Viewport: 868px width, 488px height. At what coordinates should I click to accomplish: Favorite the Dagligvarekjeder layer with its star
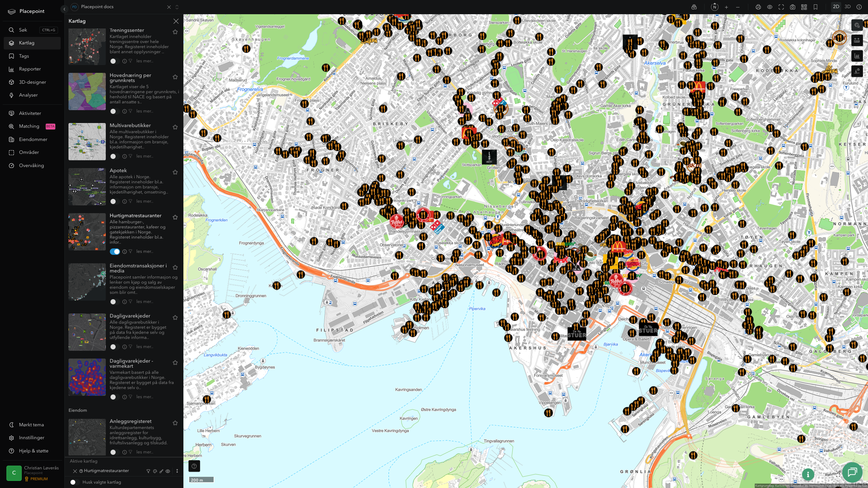(175, 318)
